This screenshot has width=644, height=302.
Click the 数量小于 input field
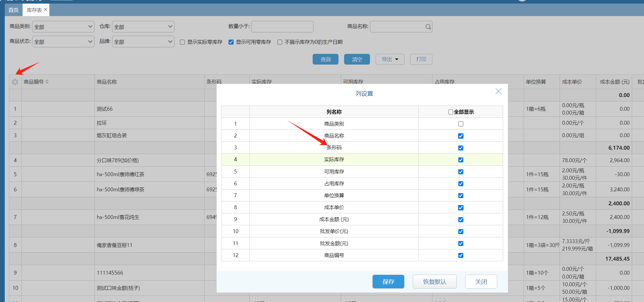click(282, 27)
